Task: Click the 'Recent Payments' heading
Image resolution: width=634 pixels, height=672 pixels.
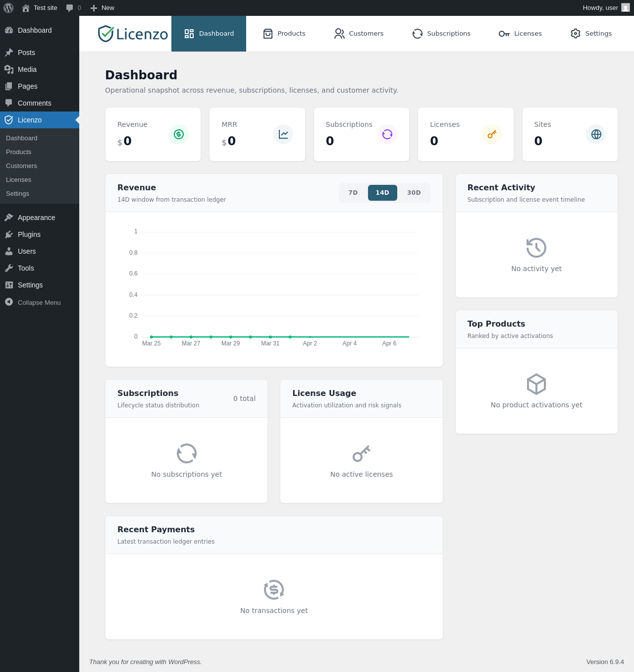Action: [x=156, y=529]
